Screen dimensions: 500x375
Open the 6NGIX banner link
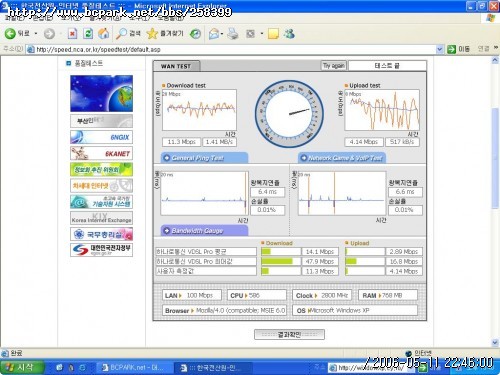coord(101,137)
